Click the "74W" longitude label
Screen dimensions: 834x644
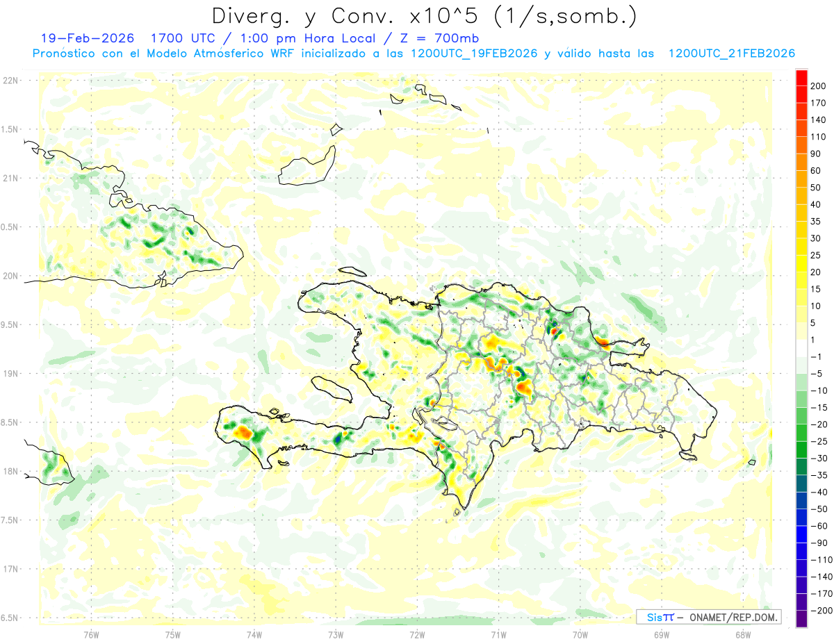[x=254, y=634]
